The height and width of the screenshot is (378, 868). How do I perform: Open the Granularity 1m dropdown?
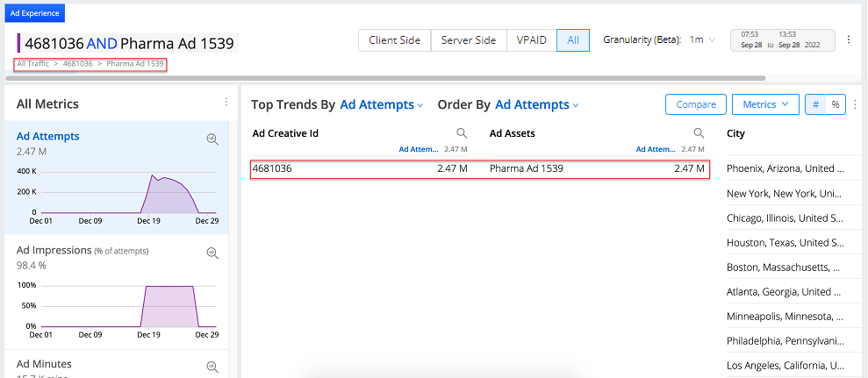702,40
